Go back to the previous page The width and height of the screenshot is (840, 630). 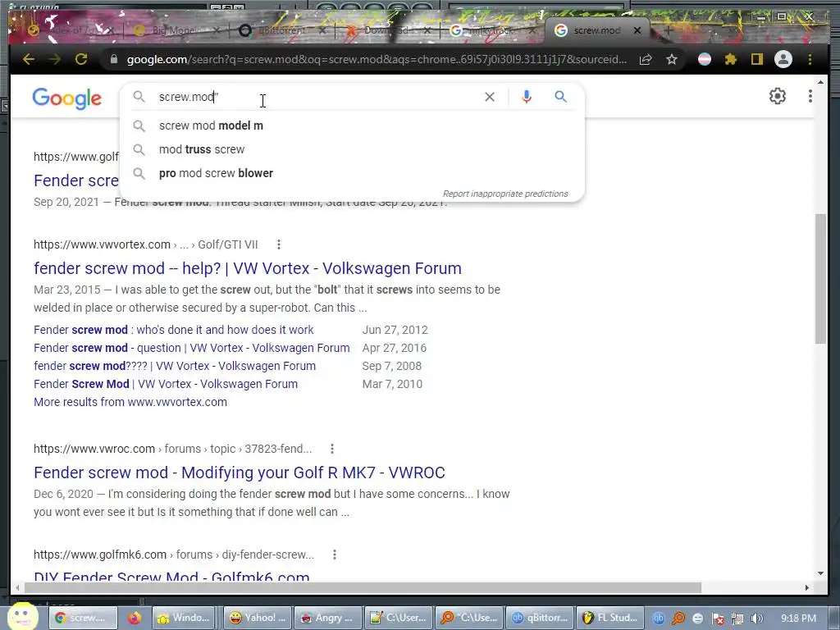tap(29, 59)
